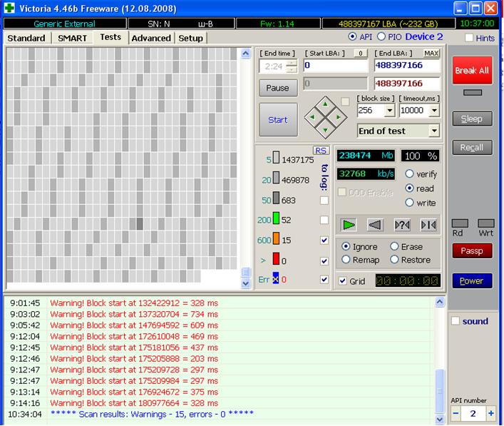
Task: Toggle the Grid checkbox
Action: 343,281
